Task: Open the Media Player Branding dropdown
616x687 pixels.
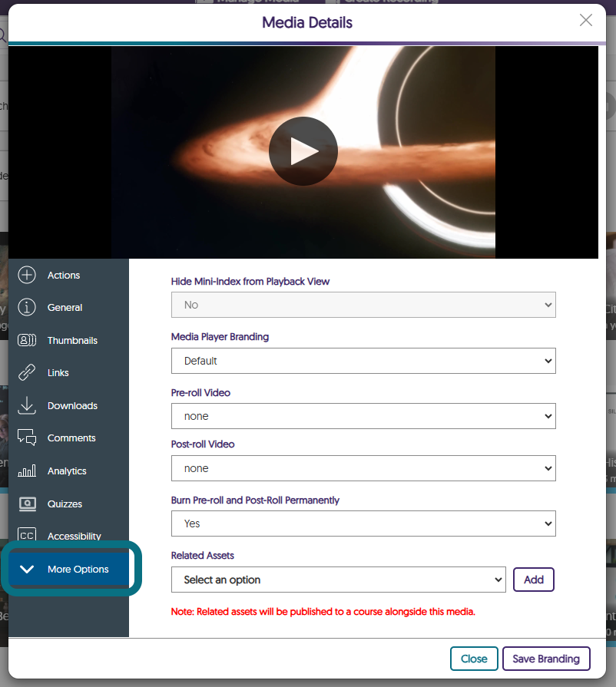Action: pos(363,361)
